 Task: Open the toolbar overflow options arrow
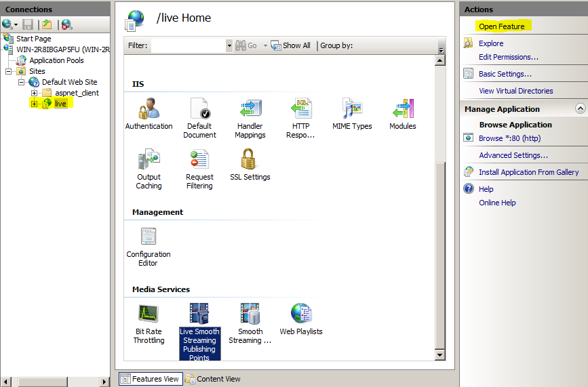[x=441, y=49]
